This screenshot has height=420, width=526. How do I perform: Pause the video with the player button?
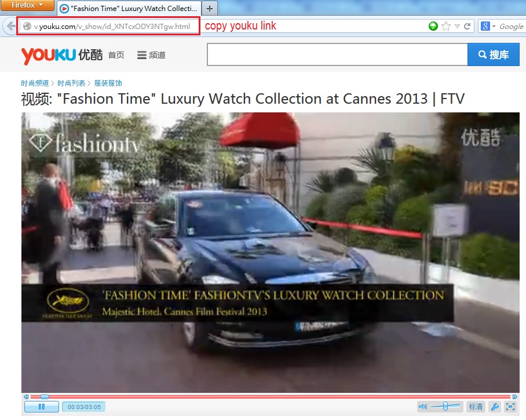pos(41,407)
